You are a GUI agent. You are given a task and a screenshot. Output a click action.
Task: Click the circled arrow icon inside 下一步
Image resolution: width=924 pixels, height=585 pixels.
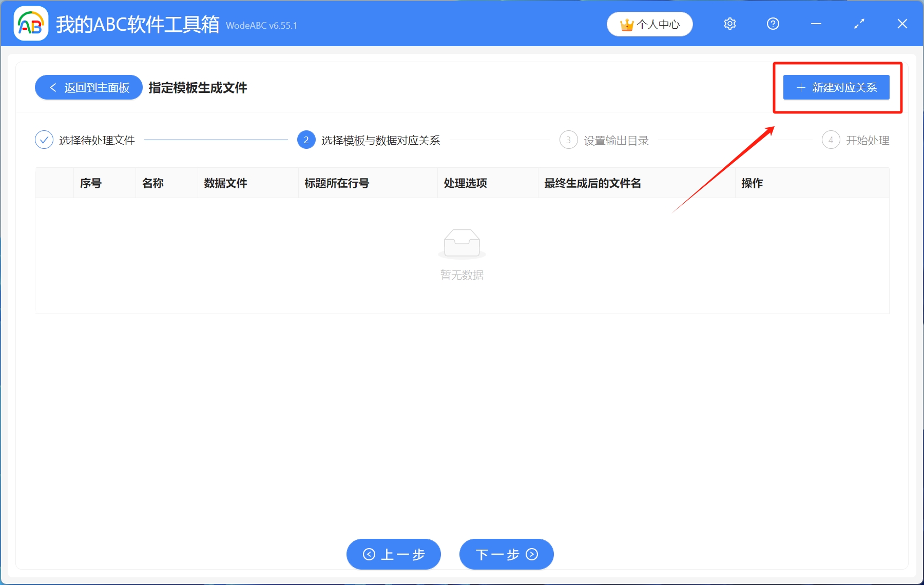pyautogui.click(x=532, y=554)
